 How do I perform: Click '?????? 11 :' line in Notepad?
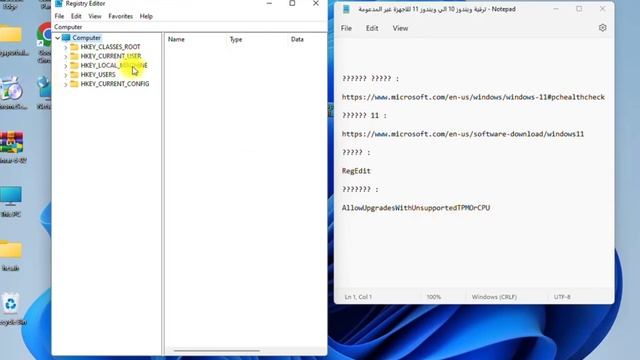[364, 116]
